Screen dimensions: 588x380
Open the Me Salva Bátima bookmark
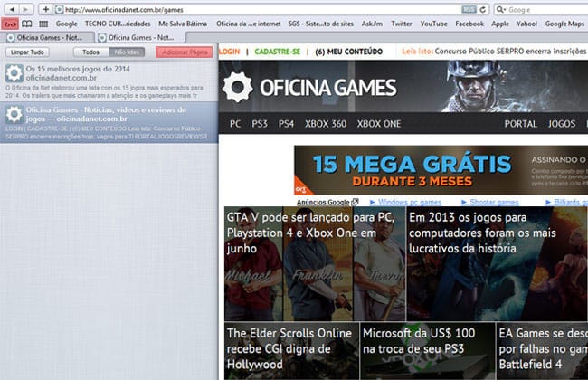pyautogui.click(x=183, y=24)
